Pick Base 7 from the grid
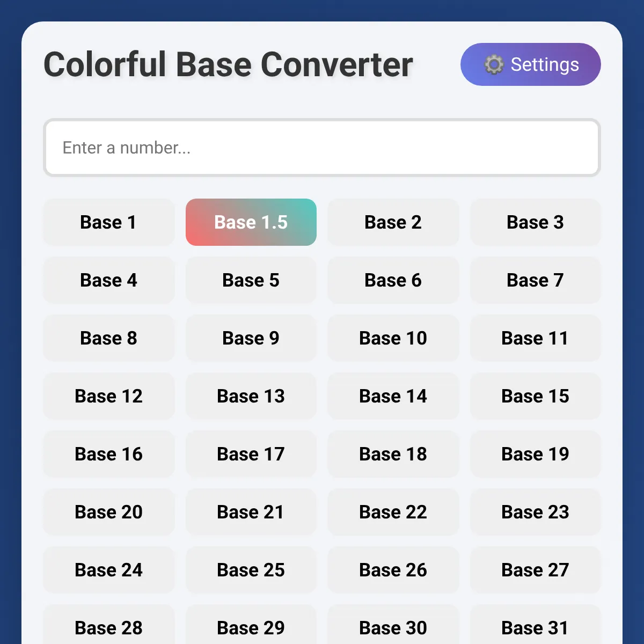Screen dimensions: 644x644 click(536, 280)
